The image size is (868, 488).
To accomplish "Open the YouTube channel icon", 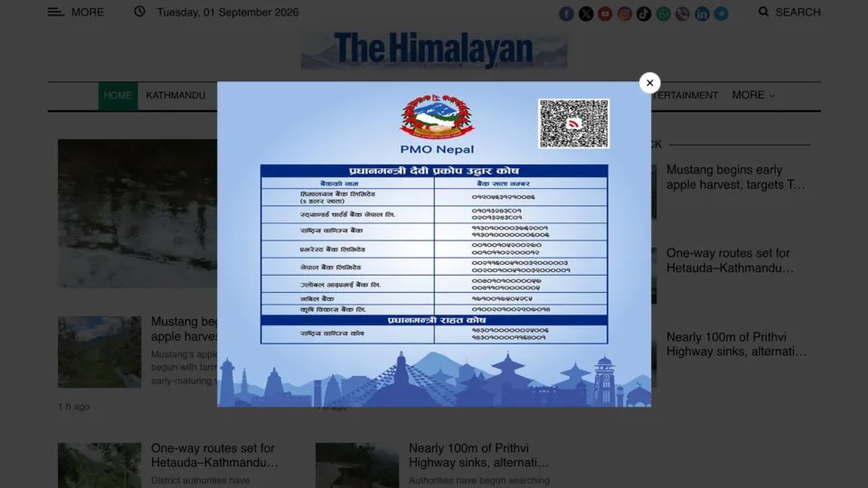I will point(605,14).
